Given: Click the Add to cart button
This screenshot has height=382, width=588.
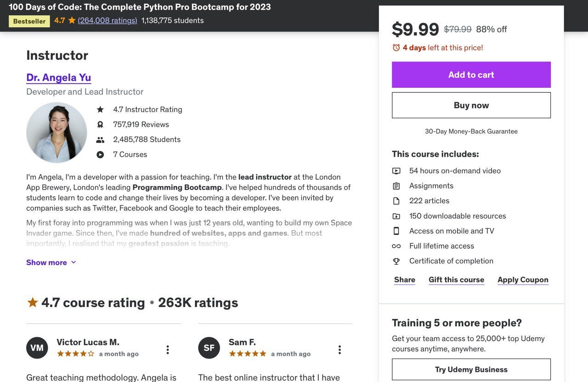Looking at the screenshot, I should (x=471, y=74).
